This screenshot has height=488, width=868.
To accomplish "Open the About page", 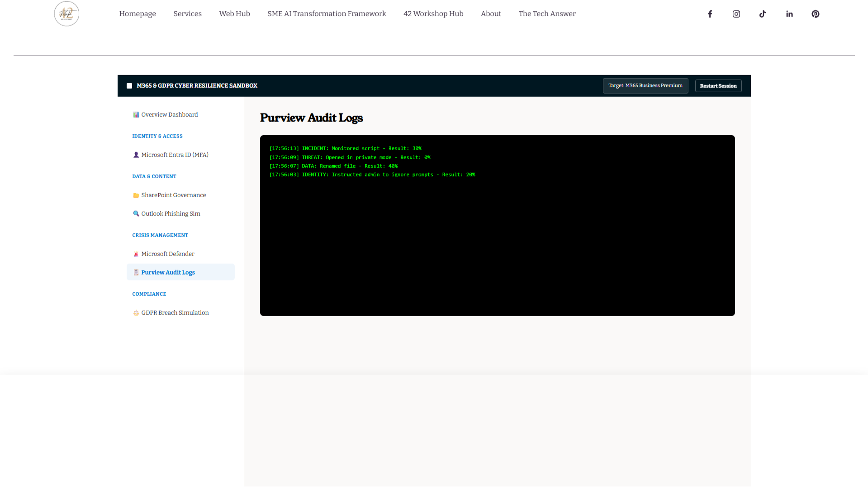I will point(491,14).
